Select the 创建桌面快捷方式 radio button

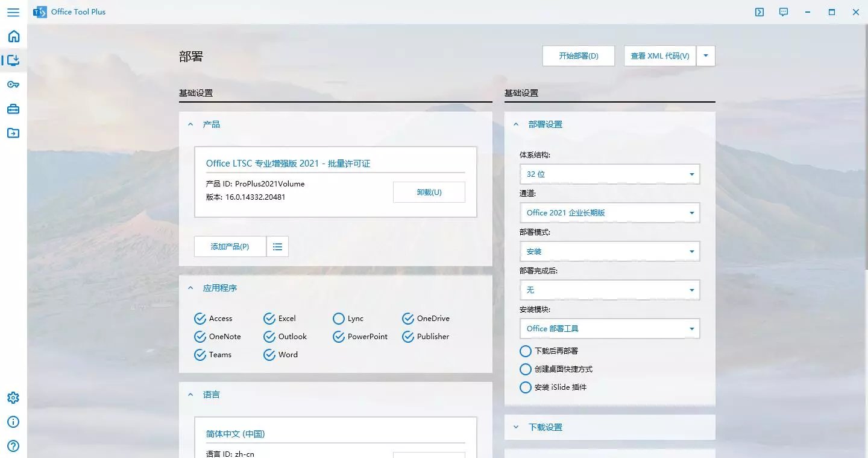click(x=525, y=369)
